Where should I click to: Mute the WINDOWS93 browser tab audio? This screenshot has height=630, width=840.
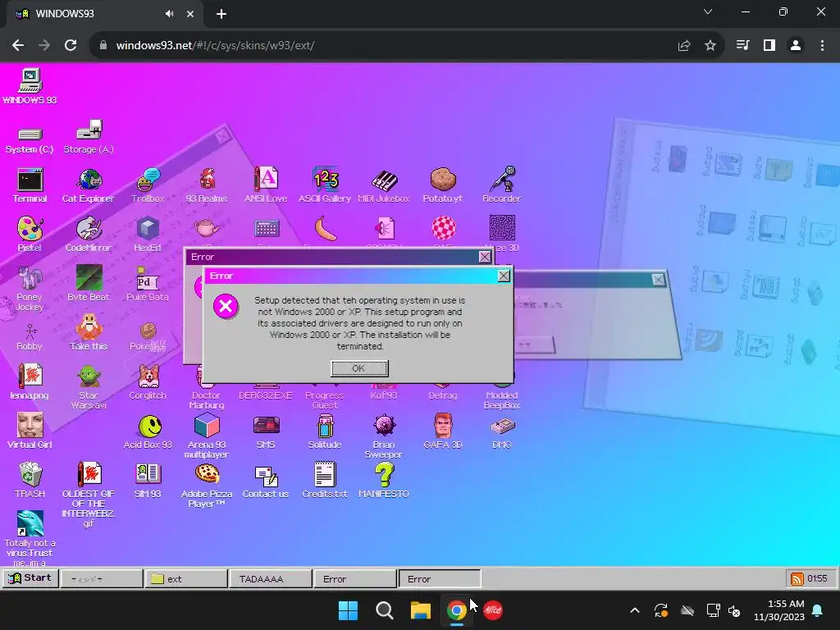[x=169, y=14]
